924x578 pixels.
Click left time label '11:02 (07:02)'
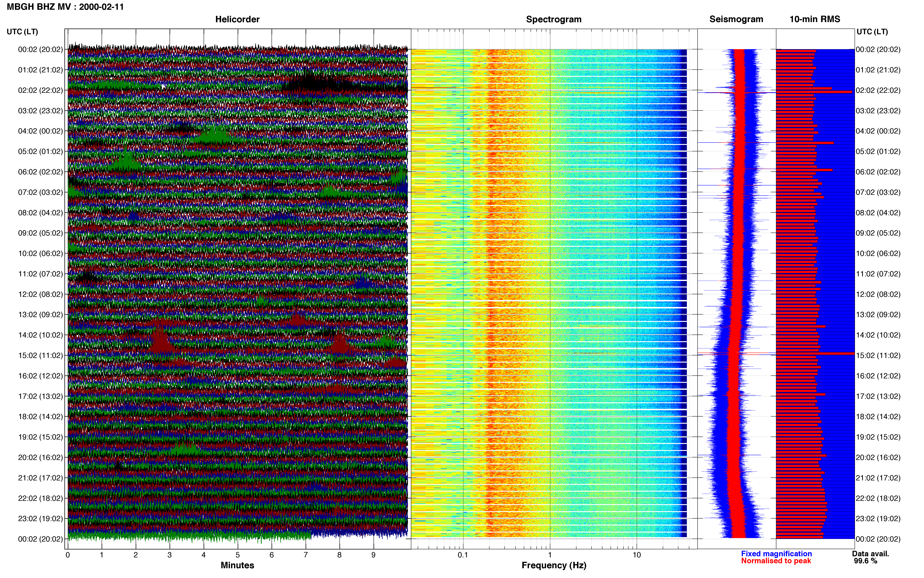pos(41,274)
